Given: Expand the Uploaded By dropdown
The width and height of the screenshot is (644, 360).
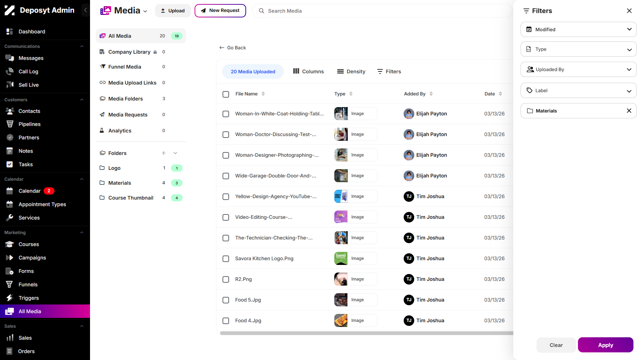Looking at the screenshot, I should 579,69.
